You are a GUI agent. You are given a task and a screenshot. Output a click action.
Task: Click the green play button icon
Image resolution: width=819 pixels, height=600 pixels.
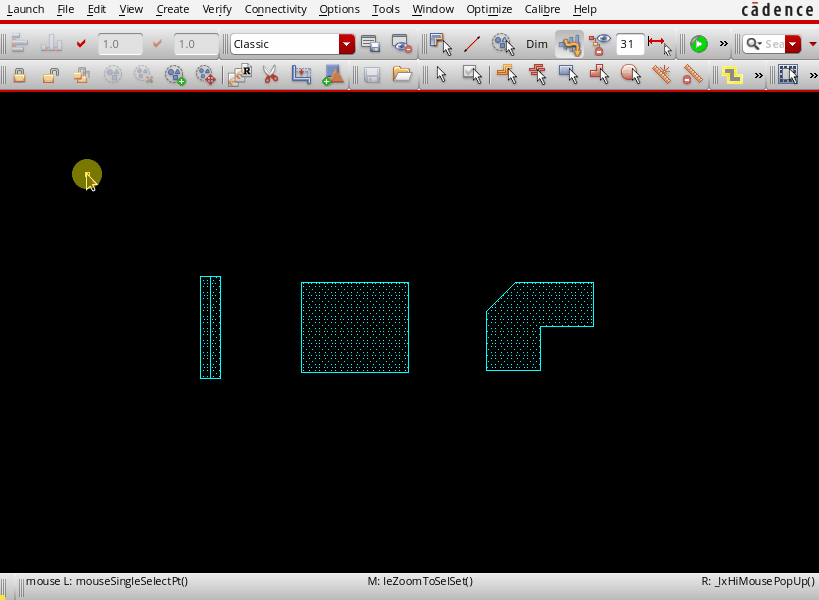(699, 44)
